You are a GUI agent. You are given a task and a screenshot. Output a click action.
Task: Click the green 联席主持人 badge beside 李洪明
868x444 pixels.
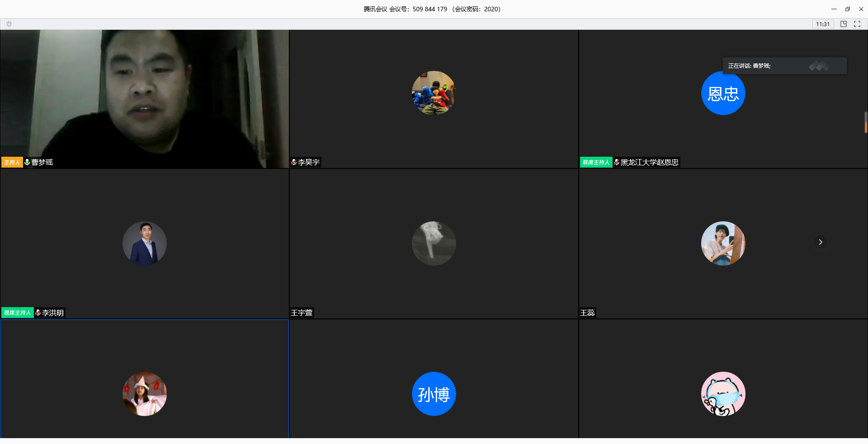pyautogui.click(x=18, y=313)
